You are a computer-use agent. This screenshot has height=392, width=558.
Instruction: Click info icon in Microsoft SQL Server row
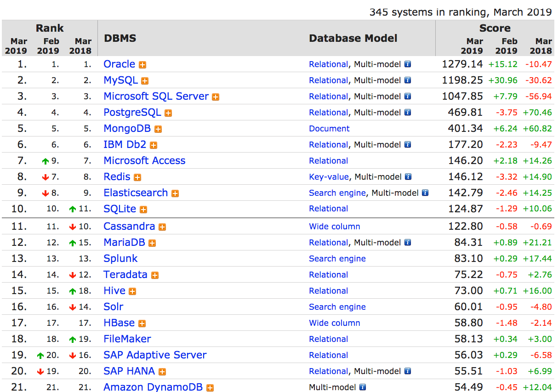pos(408,97)
